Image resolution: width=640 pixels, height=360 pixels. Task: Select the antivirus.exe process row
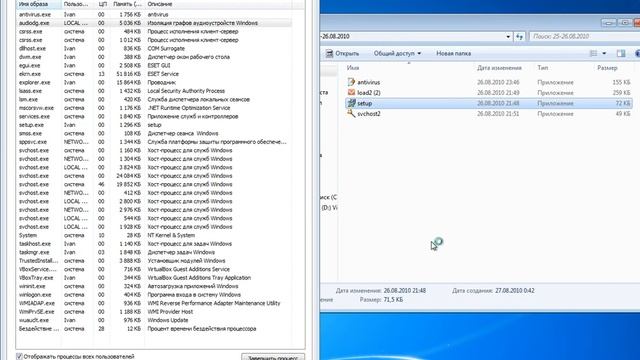[154, 14]
